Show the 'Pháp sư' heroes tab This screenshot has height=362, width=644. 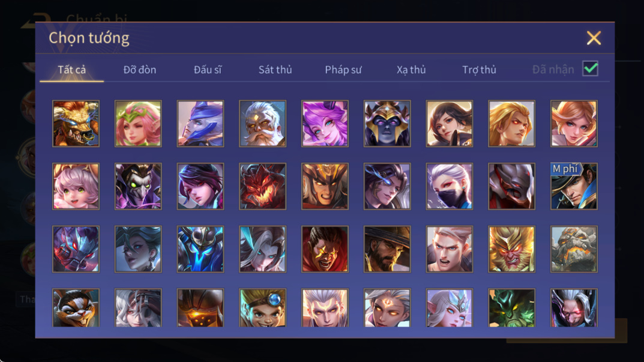click(343, 70)
